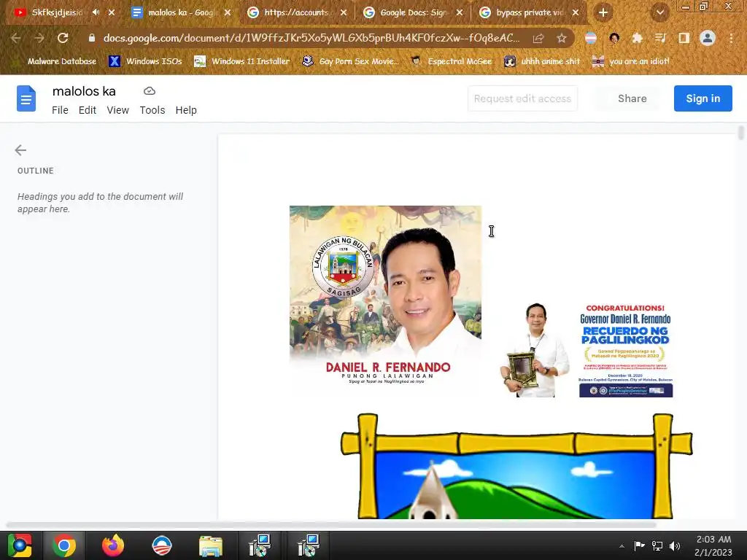Open the Help menu
The height and width of the screenshot is (560, 747).
[186, 110]
